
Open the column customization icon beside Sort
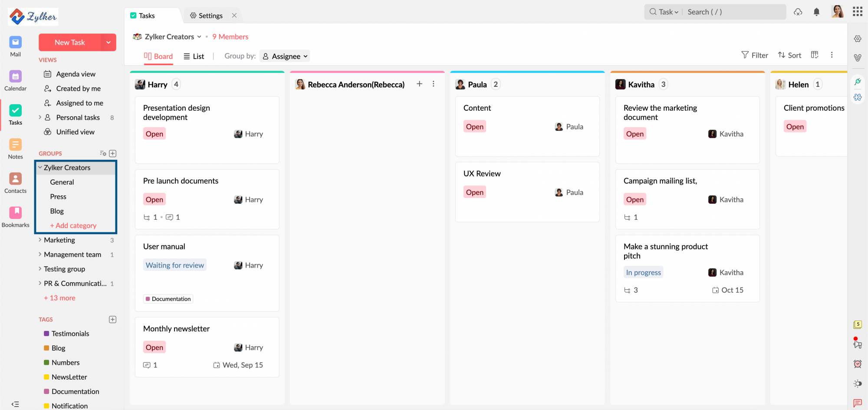815,55
